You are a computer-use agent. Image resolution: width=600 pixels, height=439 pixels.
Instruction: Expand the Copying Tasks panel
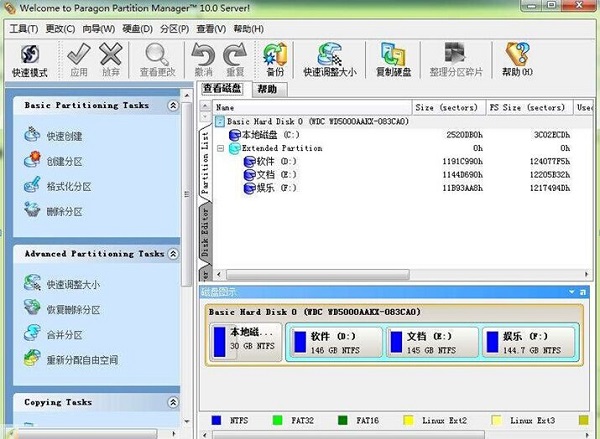coord(173,403)
